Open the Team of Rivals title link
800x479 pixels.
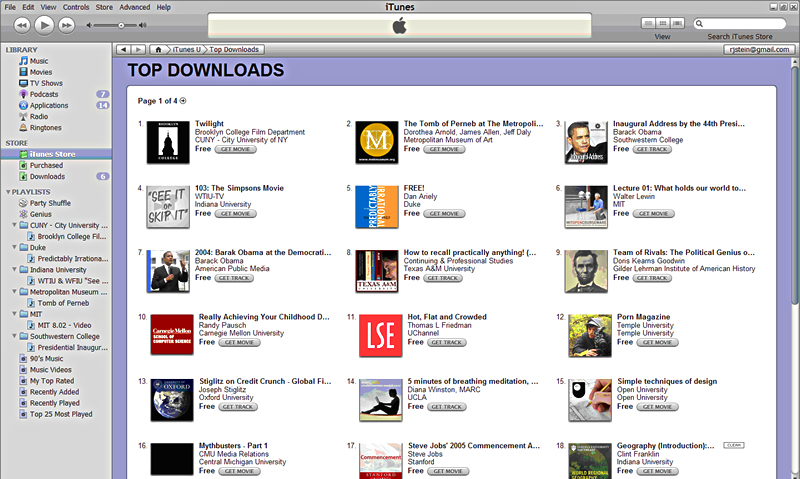pos(684,253)
